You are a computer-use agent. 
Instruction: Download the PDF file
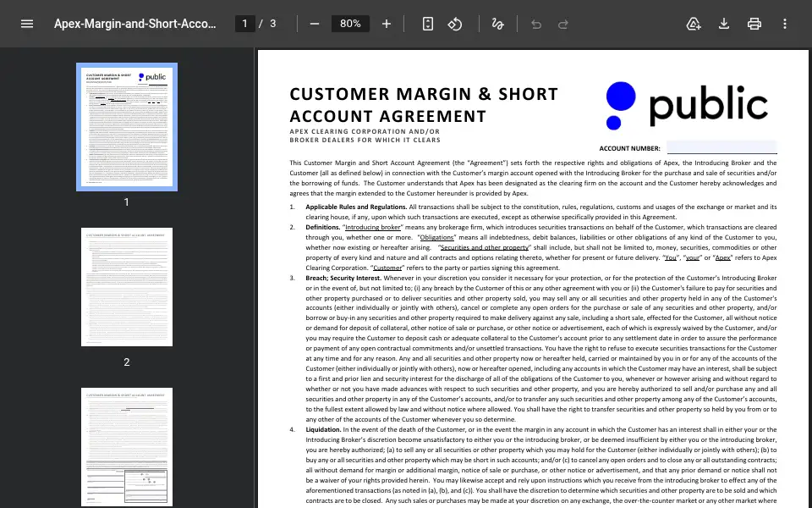point(724,24)
